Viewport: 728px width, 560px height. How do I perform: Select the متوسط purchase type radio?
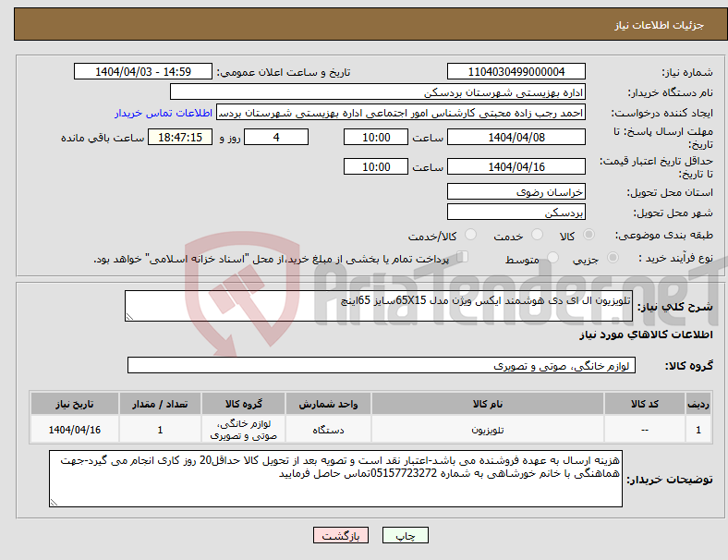click(x=553, y=258)
